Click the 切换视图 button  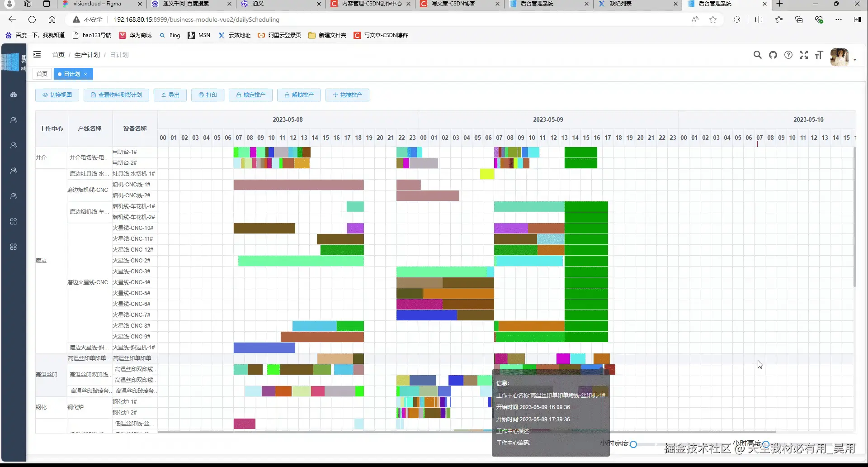click(57, 95)
